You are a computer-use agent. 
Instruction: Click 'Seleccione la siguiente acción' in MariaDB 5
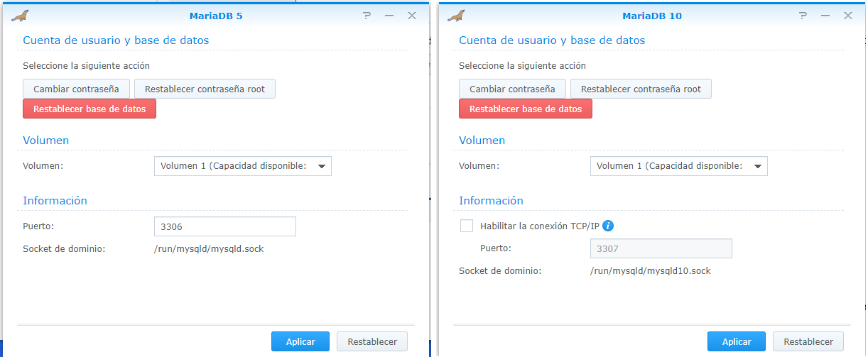tap(86, 65)
